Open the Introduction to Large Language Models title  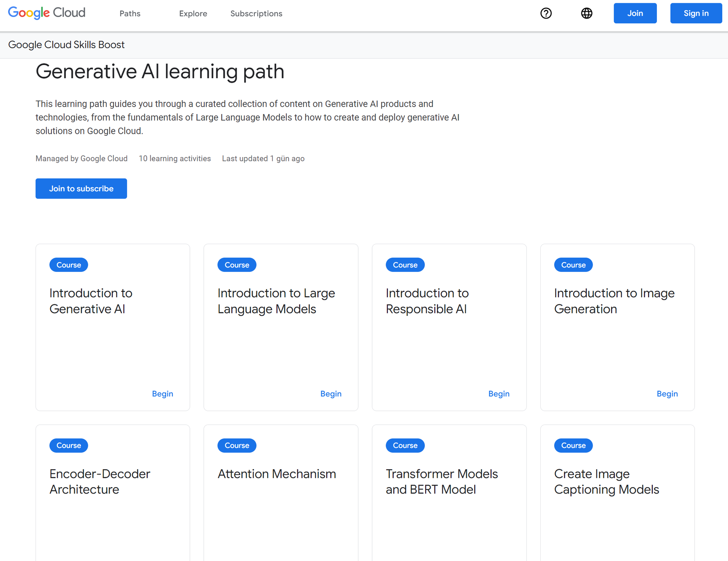(x=276, y=301)
